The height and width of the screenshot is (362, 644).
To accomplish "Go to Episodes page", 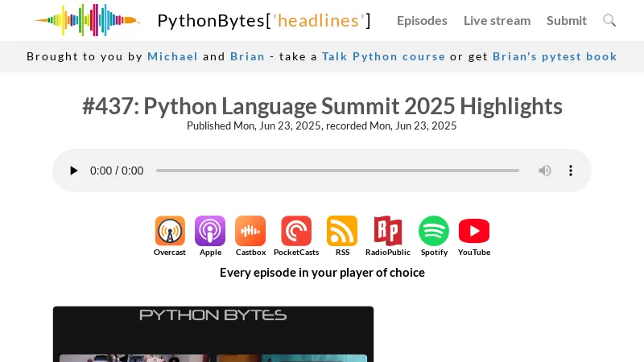I will click(422, 20).
